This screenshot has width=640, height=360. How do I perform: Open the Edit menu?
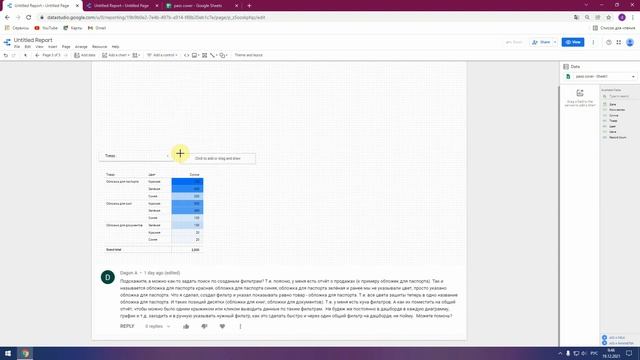point(27,47)
